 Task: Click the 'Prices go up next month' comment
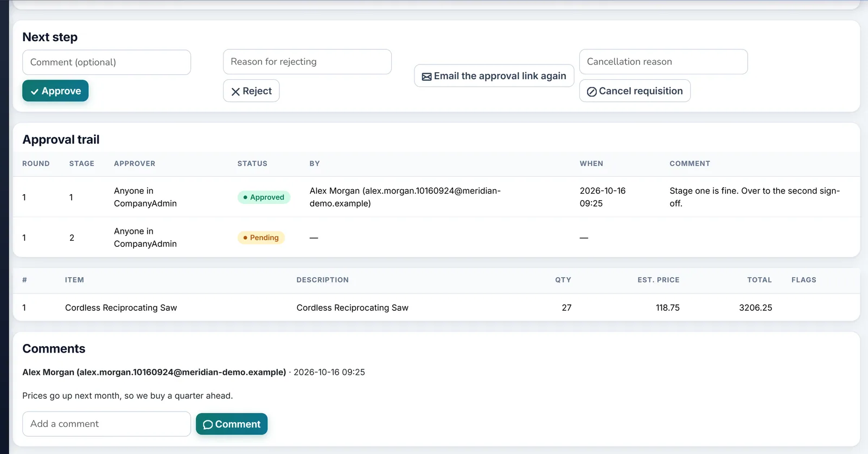point(127,396)
